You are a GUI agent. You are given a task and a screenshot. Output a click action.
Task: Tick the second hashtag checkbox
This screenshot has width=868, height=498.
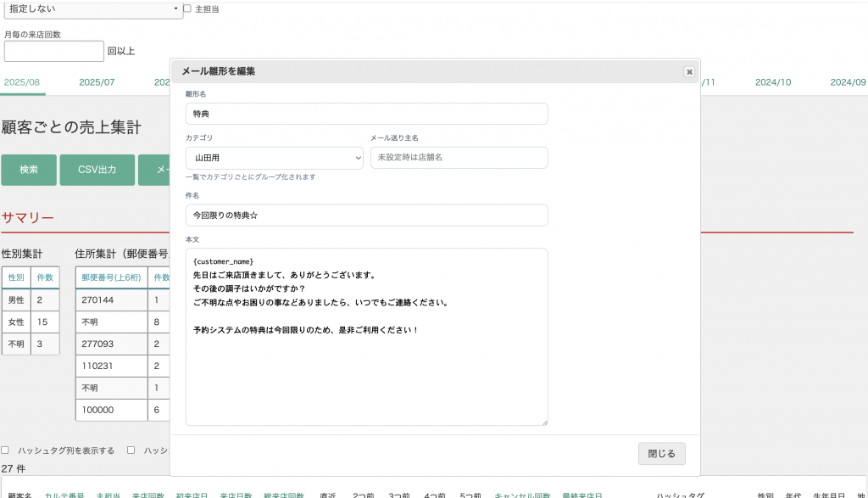131,450
